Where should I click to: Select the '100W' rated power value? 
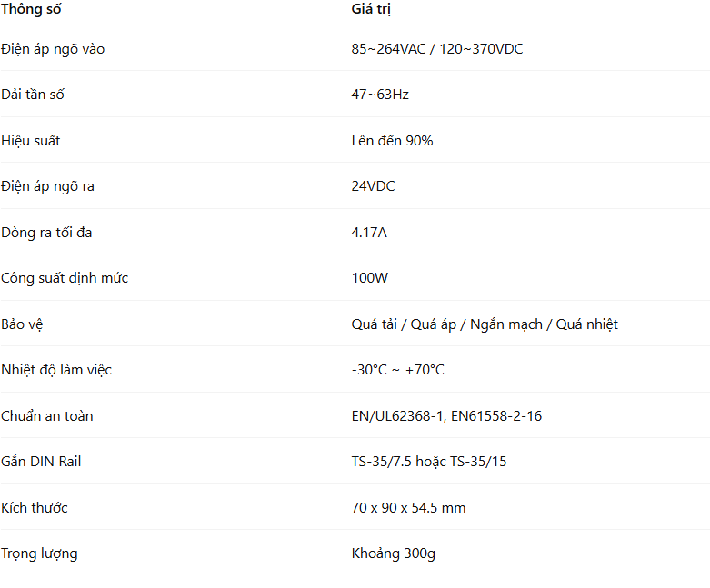(x=370, y=278)
